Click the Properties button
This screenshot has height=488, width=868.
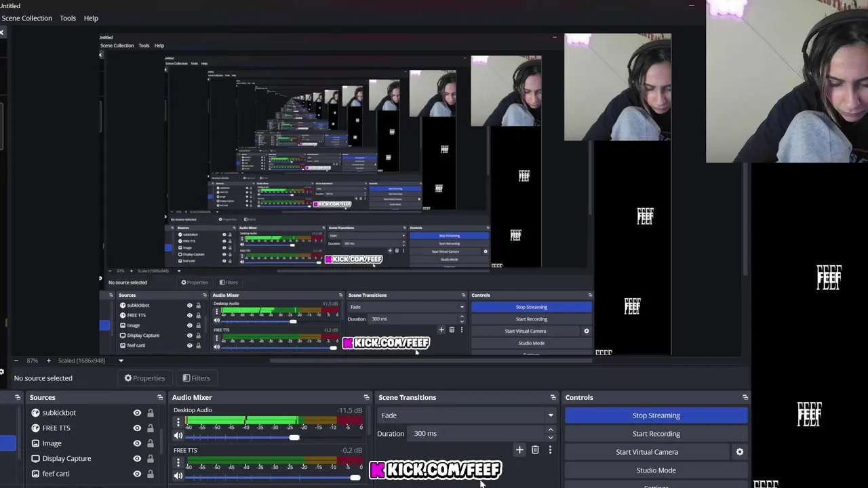144,378
